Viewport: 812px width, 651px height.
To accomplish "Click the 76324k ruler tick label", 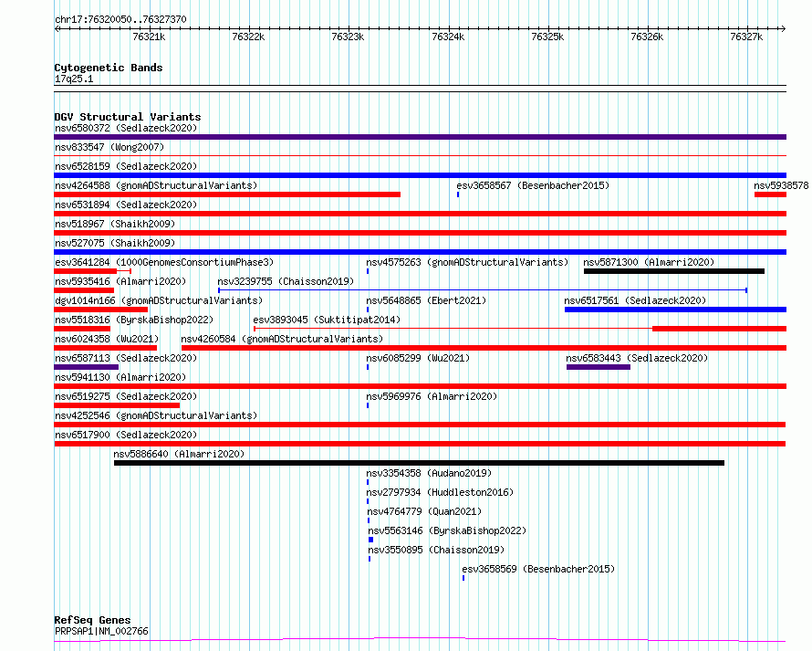I will click(x=448, y=37).
